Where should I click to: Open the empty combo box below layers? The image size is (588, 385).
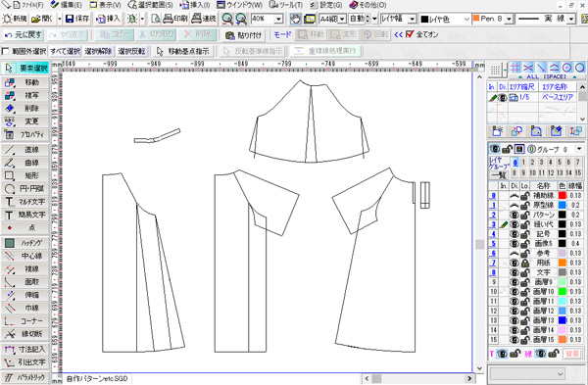tap(527, 373)
